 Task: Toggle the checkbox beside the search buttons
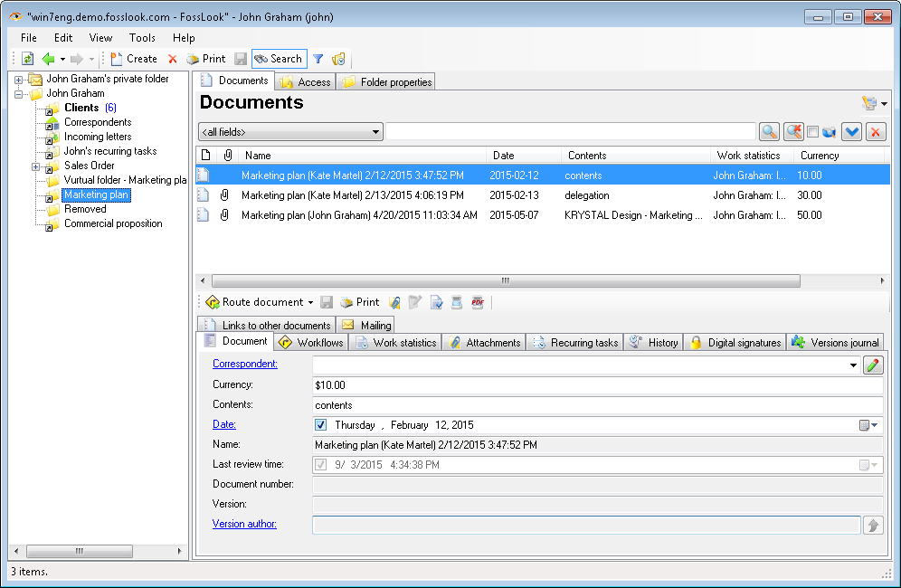[x=812, y=132]
